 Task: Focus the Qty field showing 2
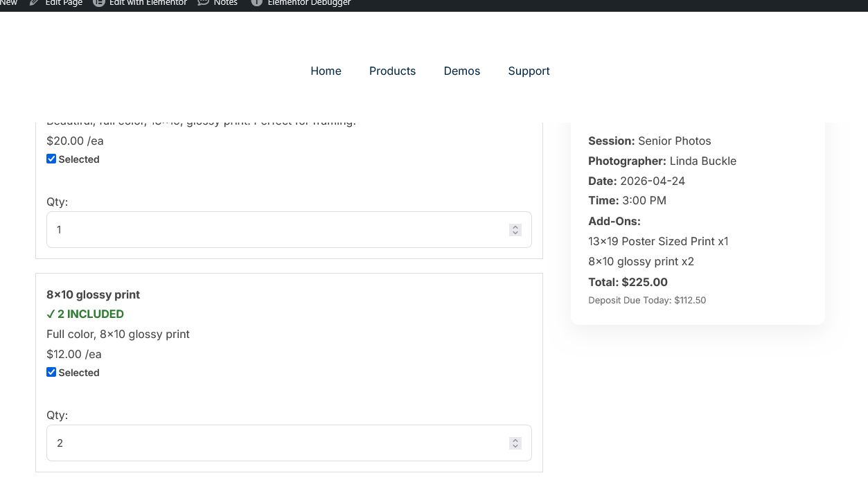[x=277, y=443]
